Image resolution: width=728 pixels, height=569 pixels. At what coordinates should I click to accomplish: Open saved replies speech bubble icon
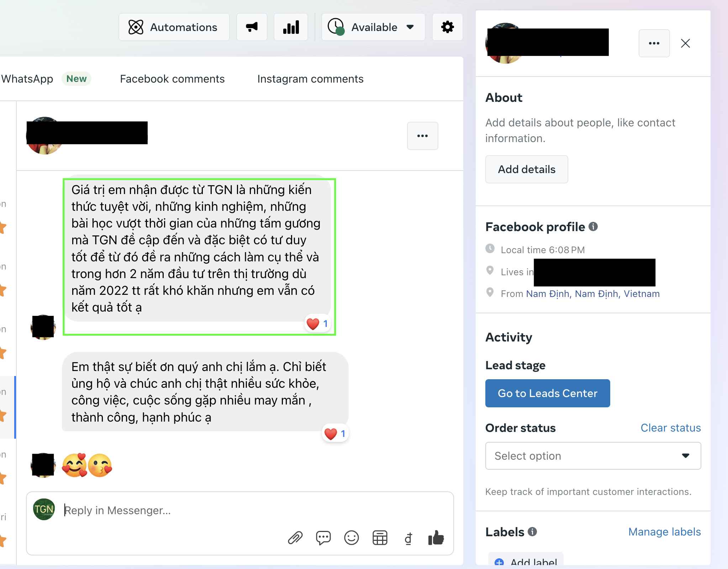(x=323, y=538)
